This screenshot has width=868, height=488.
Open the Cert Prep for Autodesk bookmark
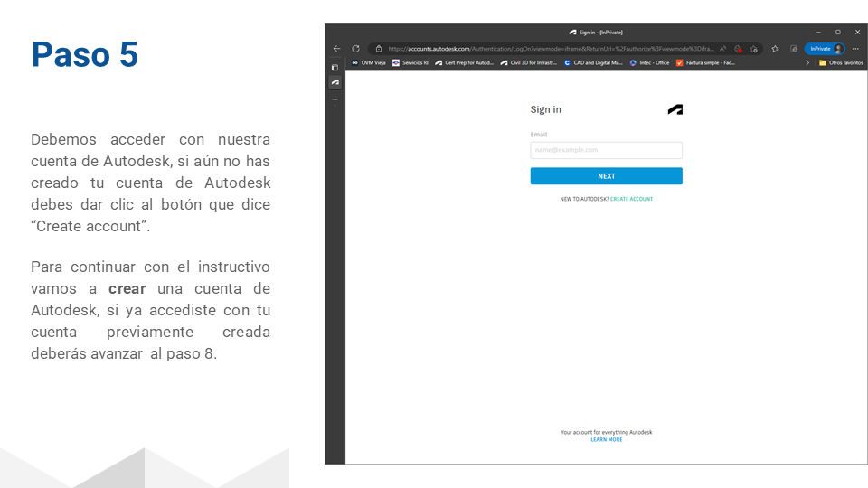[x=464, y=63]
